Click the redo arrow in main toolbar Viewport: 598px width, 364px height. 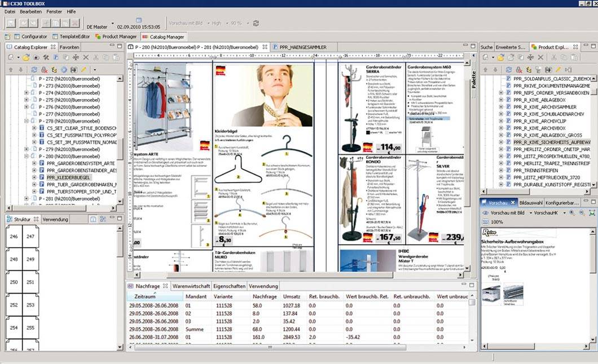click(x=33, y=23)
